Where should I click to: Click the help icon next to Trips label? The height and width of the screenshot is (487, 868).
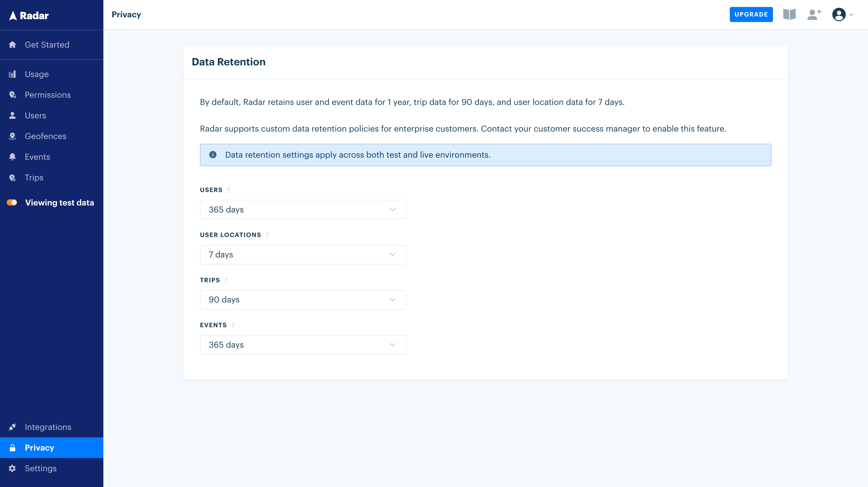[226, 280]
